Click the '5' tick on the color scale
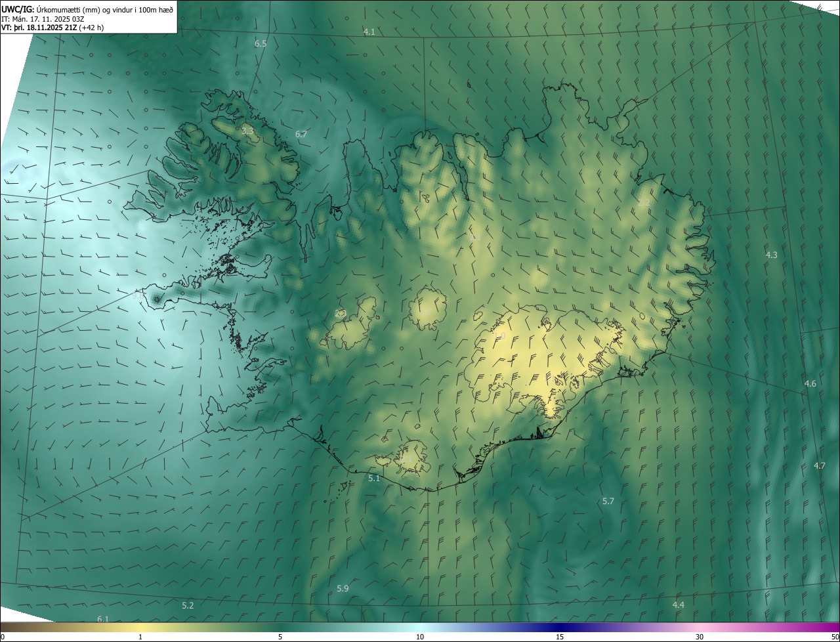 tap(280, 637)
